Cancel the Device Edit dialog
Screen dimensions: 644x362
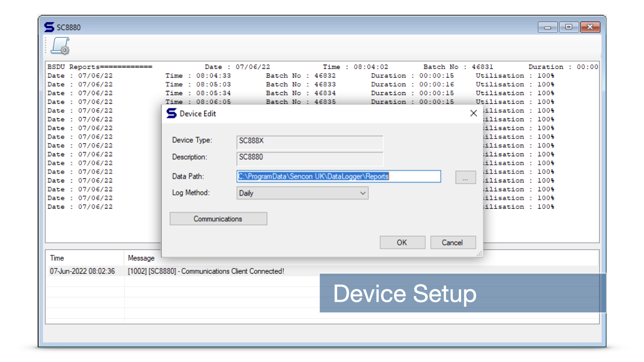pos(453,242)
